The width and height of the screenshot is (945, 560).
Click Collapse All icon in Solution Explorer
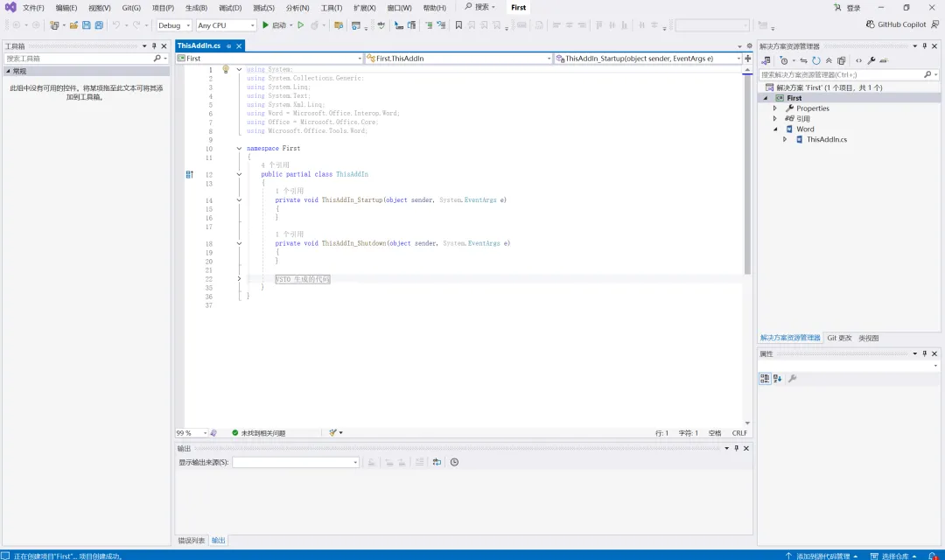[829, 61]
